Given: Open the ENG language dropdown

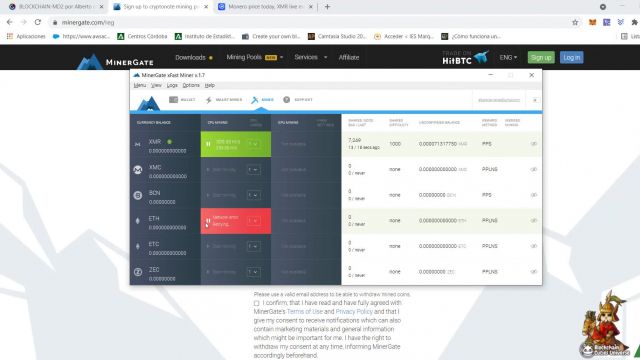Looking at the screenshot, I should click(508, 58).
